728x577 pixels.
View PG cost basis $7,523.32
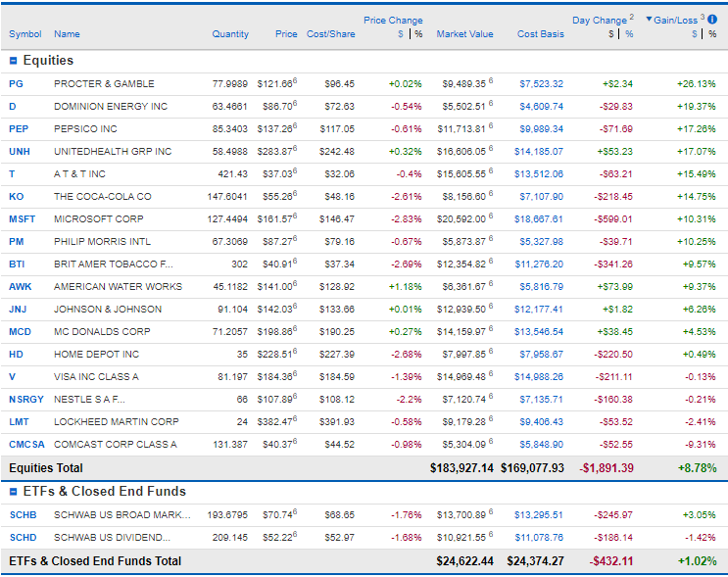click(x=542, y=84)
